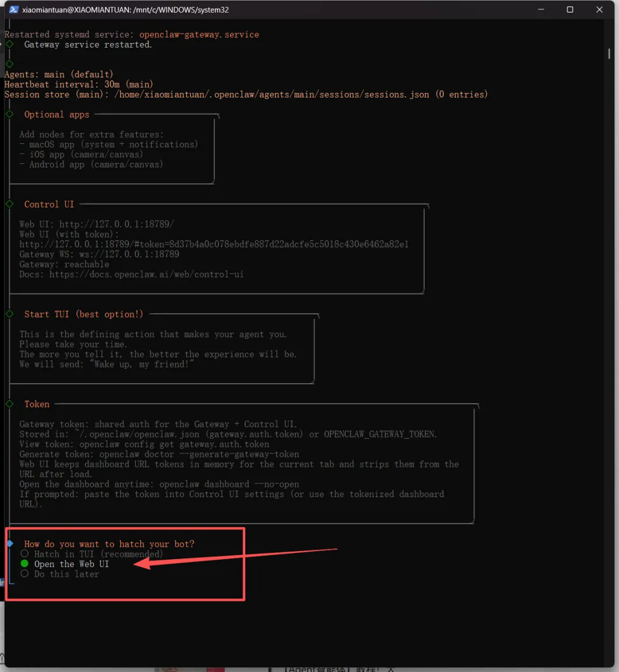
Task: Click the 'Start TUI (best option!)' heading
Action: tap(84, 314)
